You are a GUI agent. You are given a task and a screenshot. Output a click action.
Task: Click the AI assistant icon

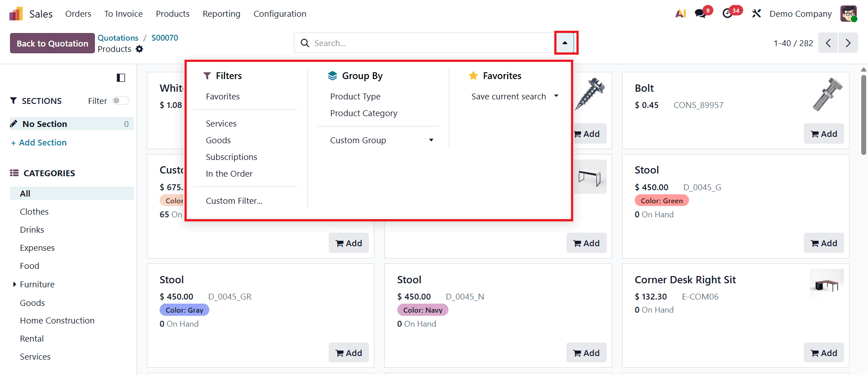click(680, 14)
